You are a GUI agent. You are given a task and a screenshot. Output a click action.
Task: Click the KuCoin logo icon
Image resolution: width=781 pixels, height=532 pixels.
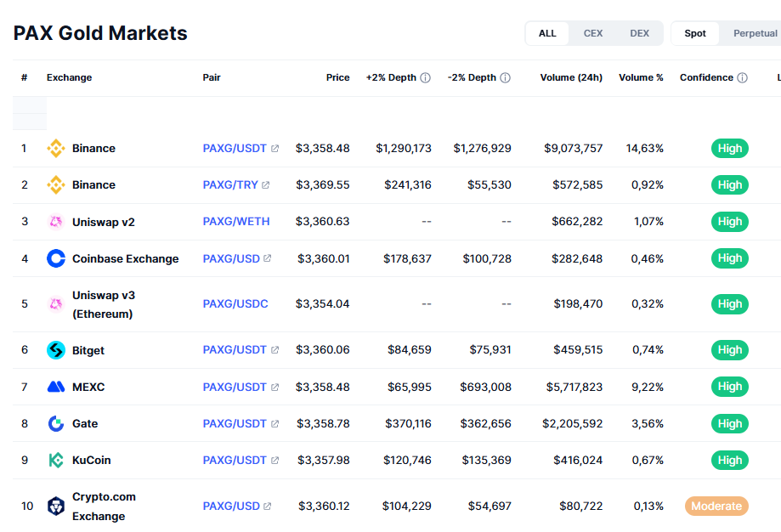point(56,460)
